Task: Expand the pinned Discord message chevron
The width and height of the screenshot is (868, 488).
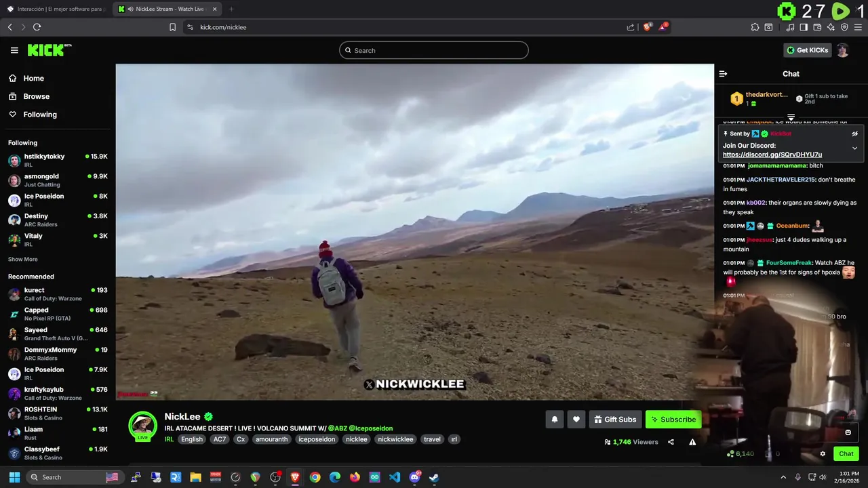Action: coord(854,148)
